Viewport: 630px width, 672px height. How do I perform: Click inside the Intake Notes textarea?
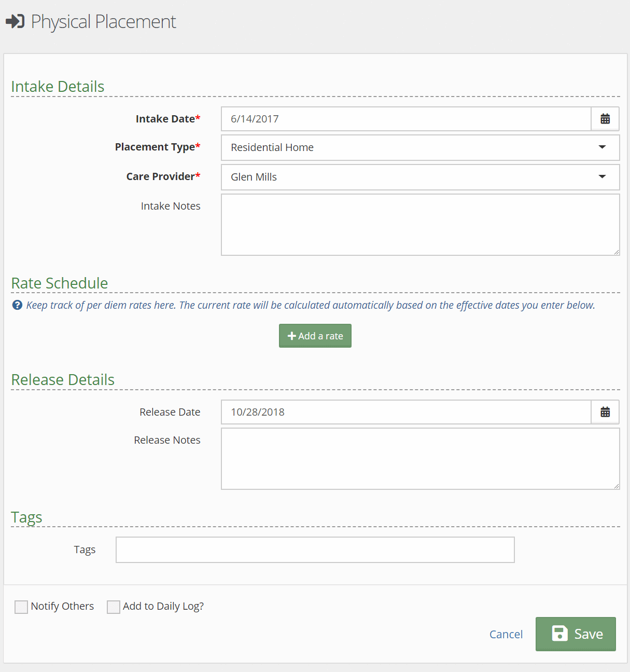[420, 225]
